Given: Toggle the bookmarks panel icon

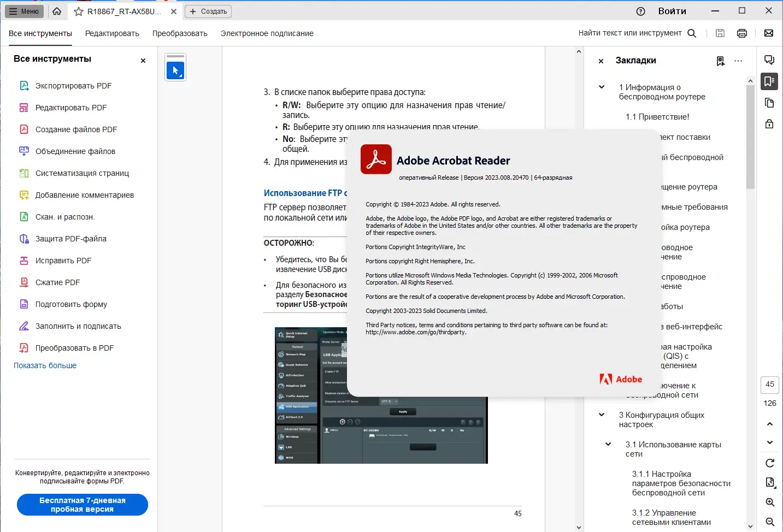Looking at the screenshot, I should coord(769,81).
